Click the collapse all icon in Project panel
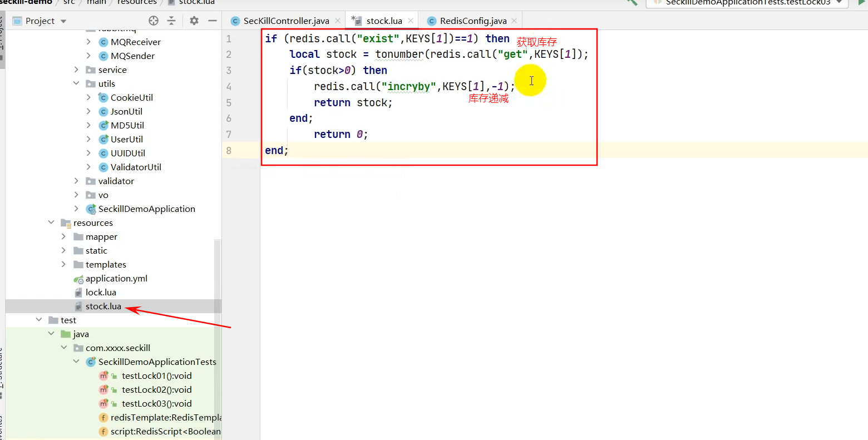Viewport: 868px width, 440px height. (171, 21)
